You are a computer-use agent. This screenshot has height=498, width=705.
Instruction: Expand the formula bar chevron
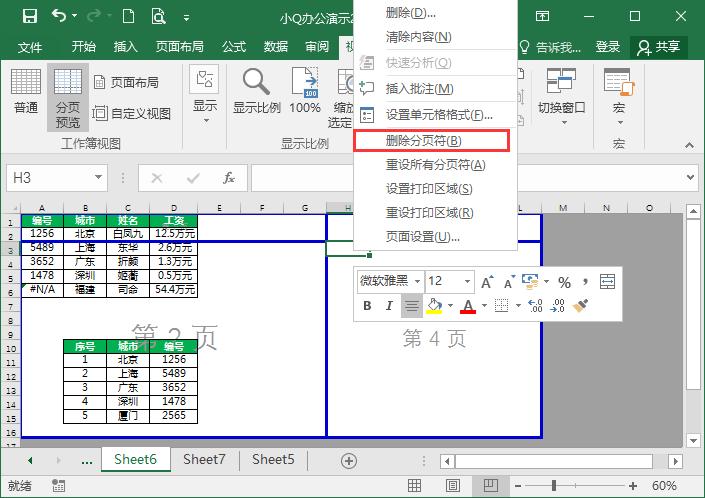pyautogui.click(x=691, y=177)
